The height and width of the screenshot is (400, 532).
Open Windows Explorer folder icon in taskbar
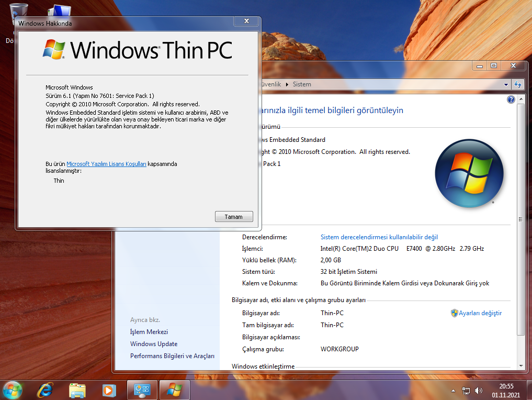coord(77,390)
